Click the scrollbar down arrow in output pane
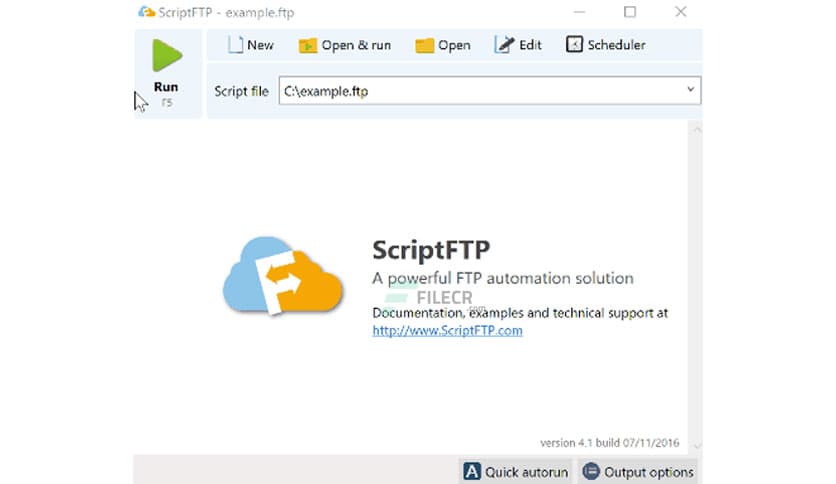This screenshot has width=836, height=484. [696, 445]
